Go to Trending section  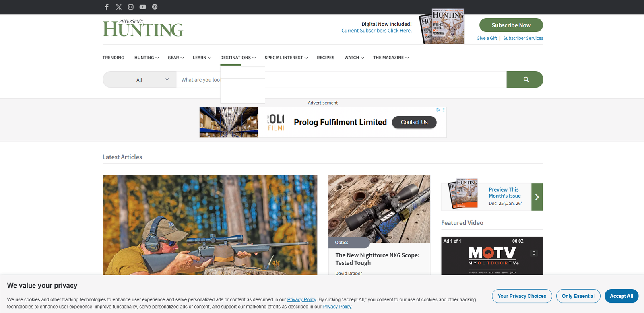113,58
